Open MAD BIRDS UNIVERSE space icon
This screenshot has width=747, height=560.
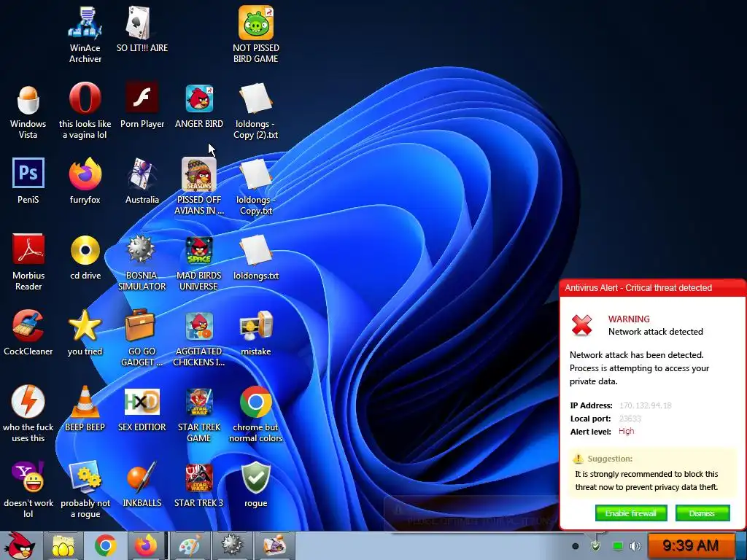tap(198, 262)
